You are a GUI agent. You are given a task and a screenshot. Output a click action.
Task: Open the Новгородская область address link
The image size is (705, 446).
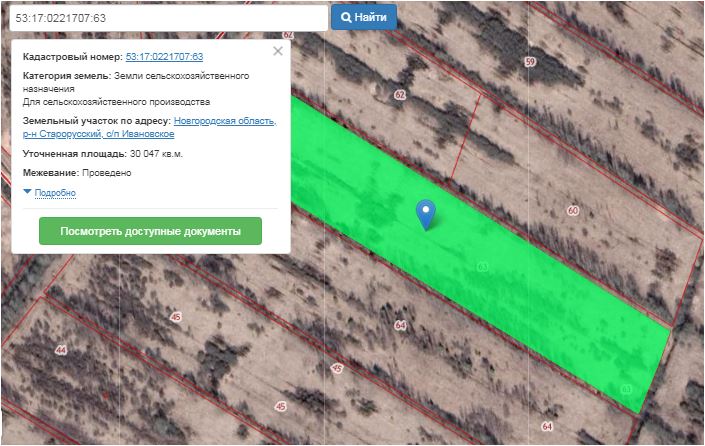tap(224, 121)
